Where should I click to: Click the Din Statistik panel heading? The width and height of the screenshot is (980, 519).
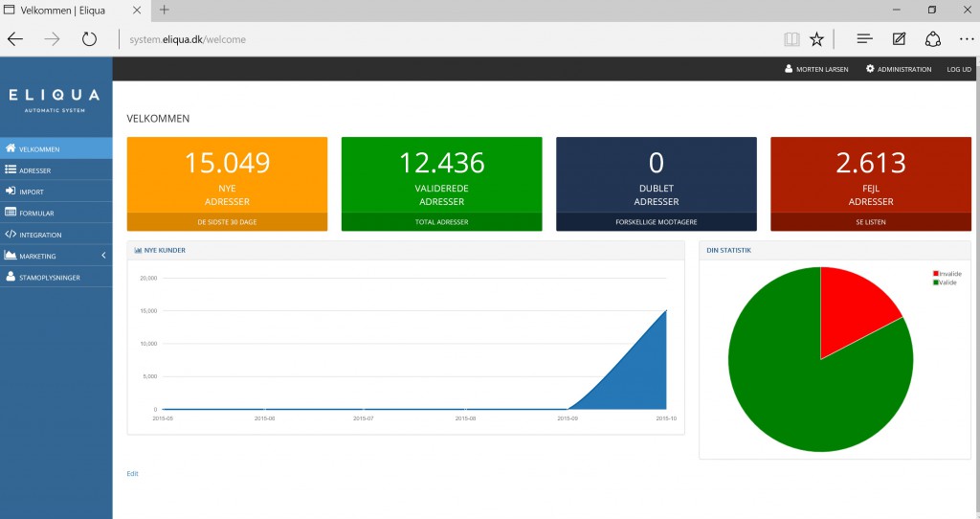(728, 250)
